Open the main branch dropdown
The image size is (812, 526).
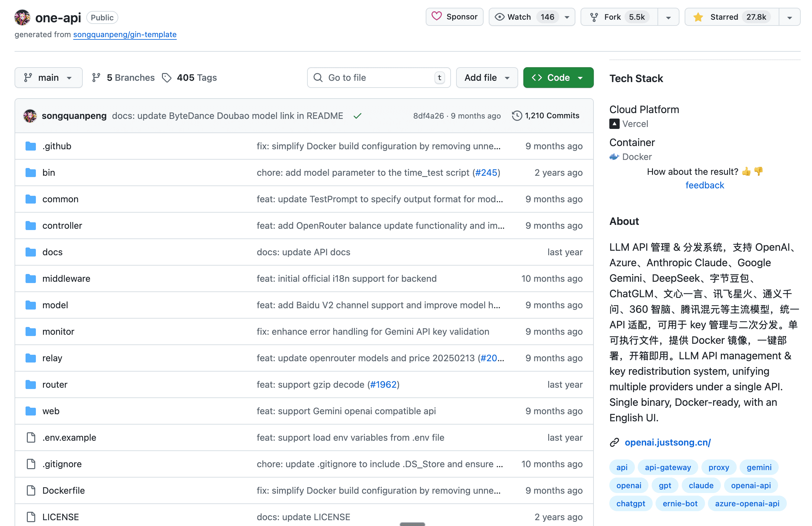tap(48, 78)
